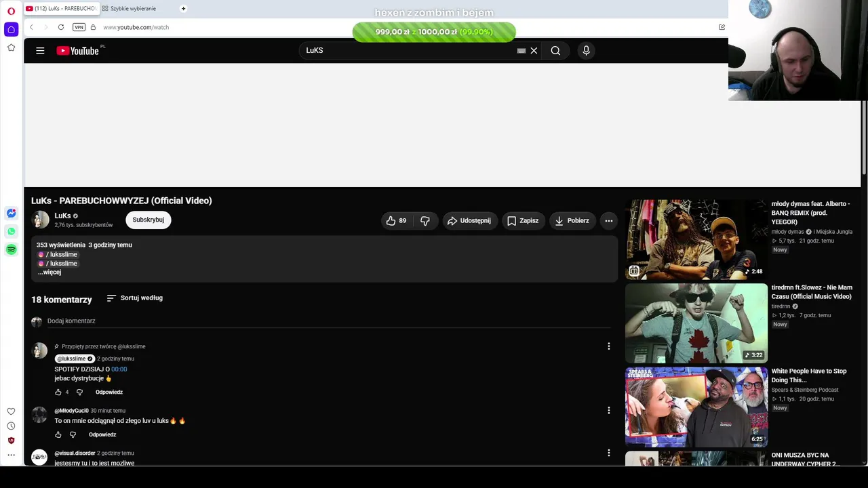Go to YouTube home via logo
Viewport: 868px width, 488px height.
pyautogui.click(x=78, y=50)
